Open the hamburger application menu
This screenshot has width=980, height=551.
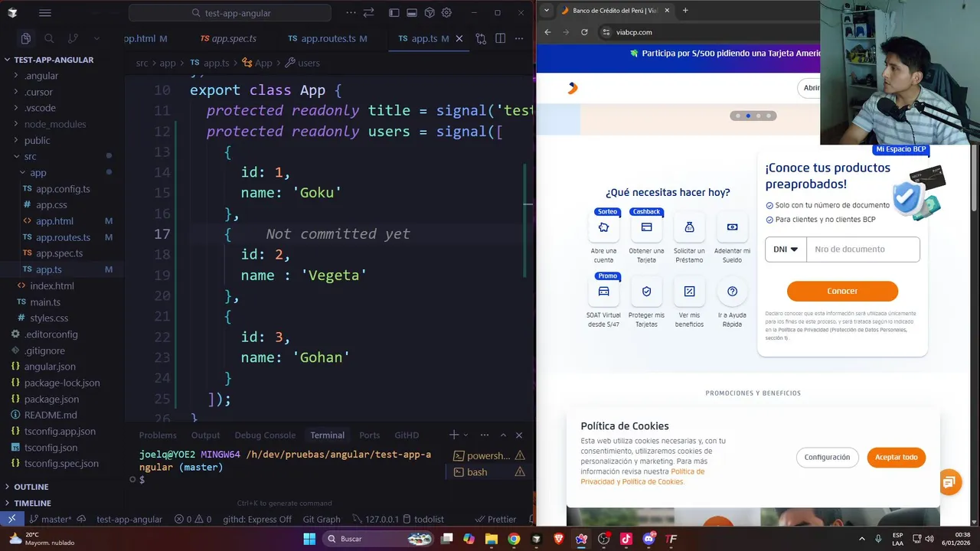tap(45, 13)
